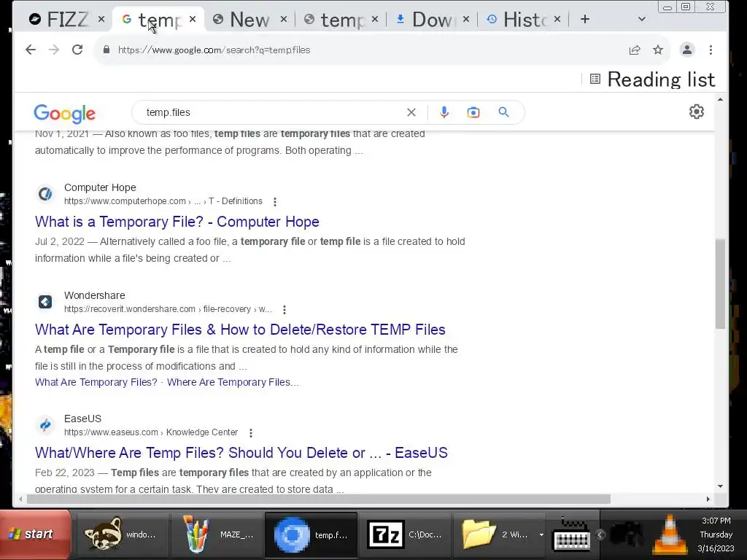Open the Reading list panel
Screen dimensions: 747x560
point(653,79)
